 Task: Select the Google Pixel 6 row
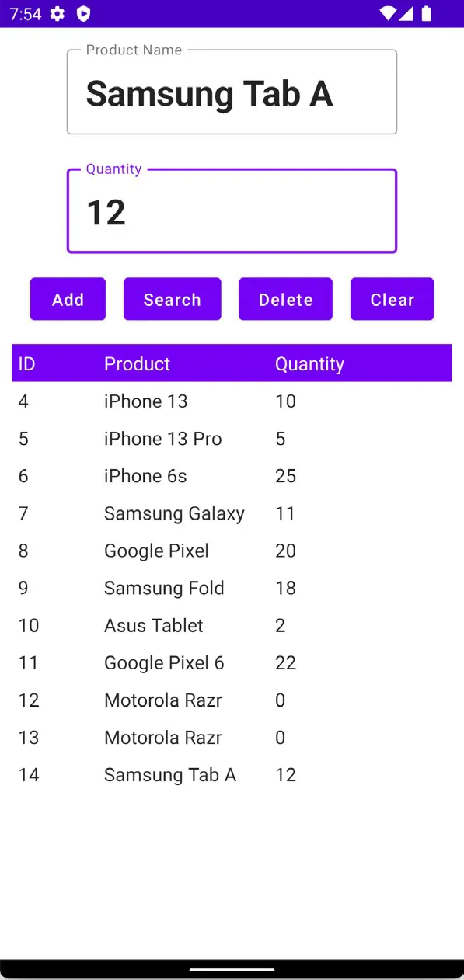232,662
